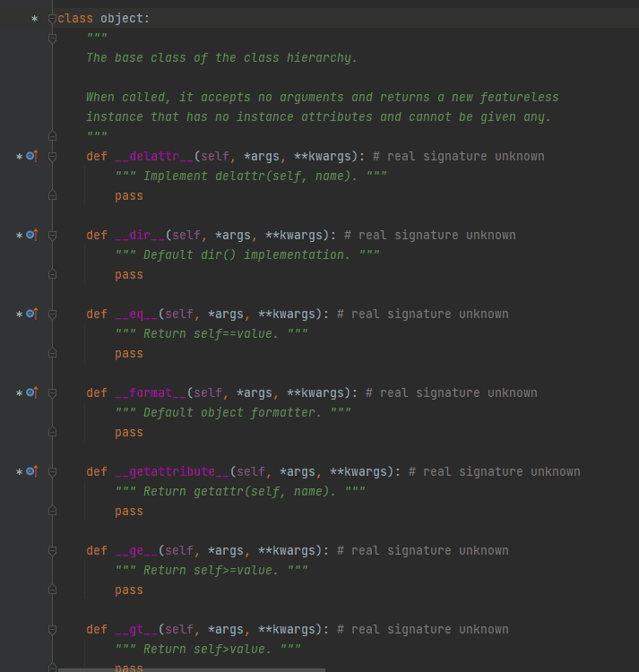Click the override gutter icon beside __format__
Image resolution: width=639 pixels, height=672 pixels.
click(32, 392)
